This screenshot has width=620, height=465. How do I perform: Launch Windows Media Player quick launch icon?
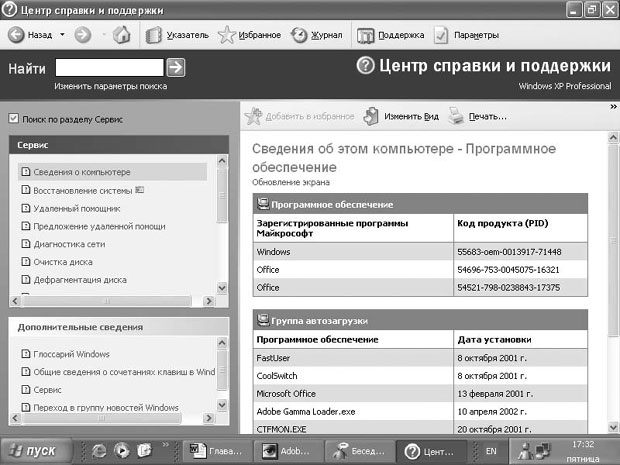tap(122, 450)
